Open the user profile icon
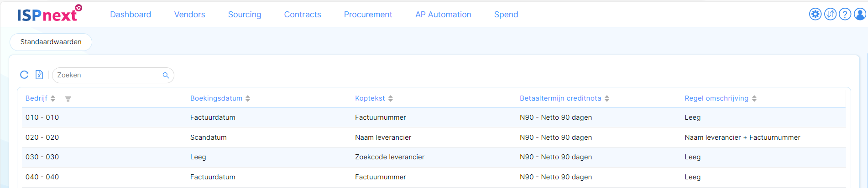Image resolution: width=868 pixels, height=188 pixels. (x=860, y=14)
